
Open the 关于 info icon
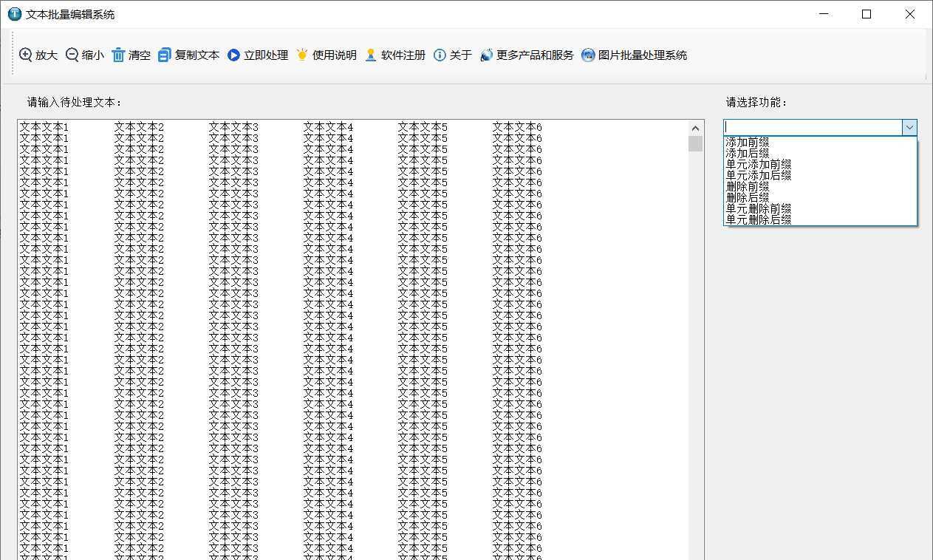pyautogui.click(x=440, y=55)
